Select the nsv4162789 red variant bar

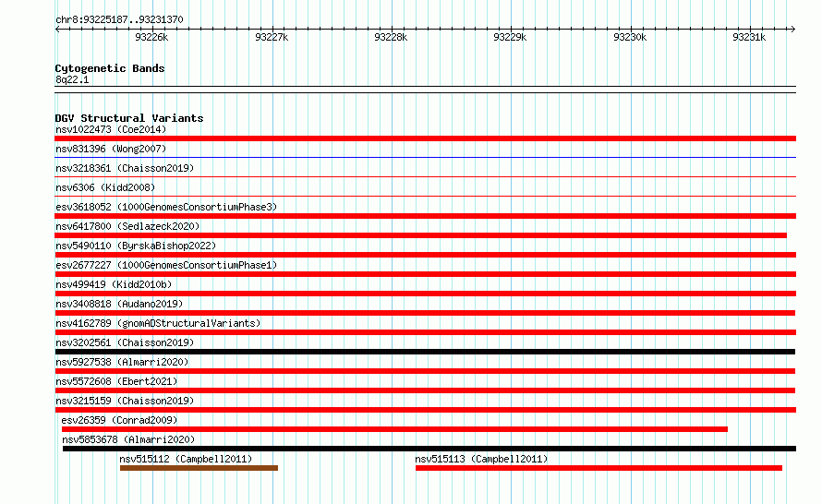[425, 332]
